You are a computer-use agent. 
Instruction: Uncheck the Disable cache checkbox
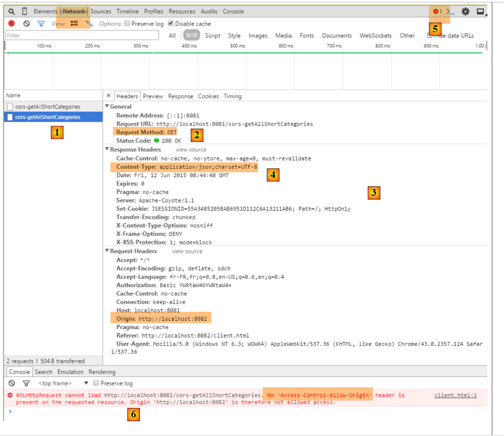(x=171, y=24)
